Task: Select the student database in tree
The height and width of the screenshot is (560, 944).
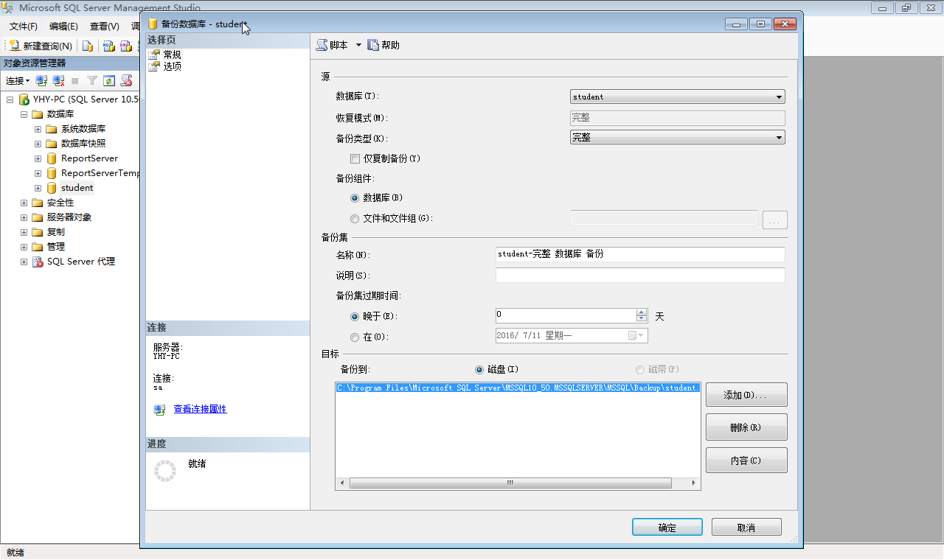Action: pos(77,188)
